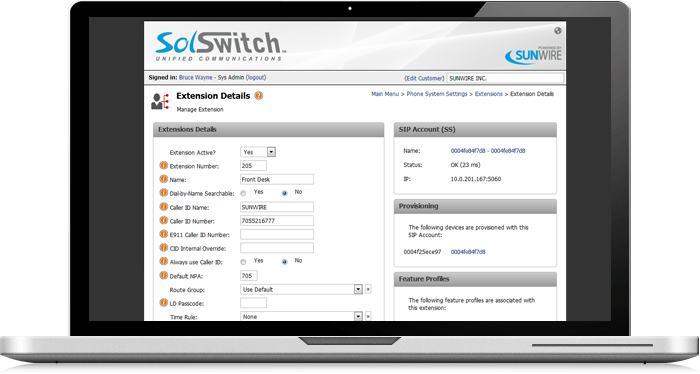
Task: Click the help icon beside Extension Details
Action: tap(258, 96)
